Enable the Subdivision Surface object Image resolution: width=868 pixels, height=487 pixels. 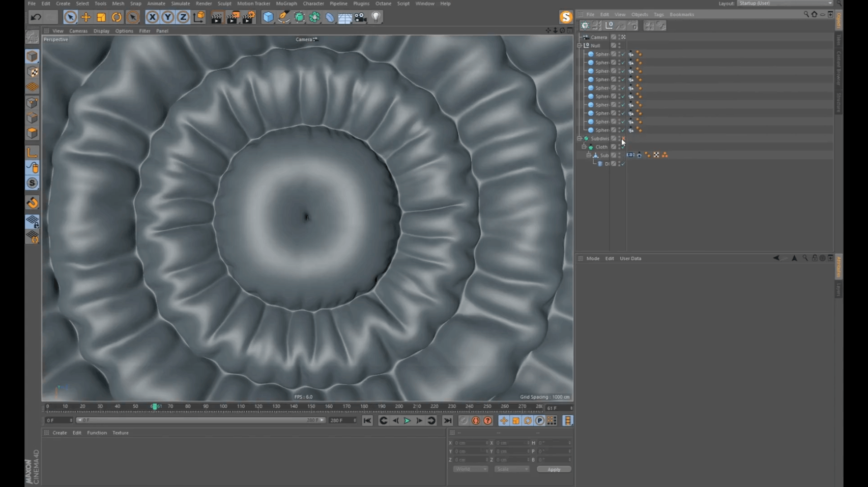[623, 138]
